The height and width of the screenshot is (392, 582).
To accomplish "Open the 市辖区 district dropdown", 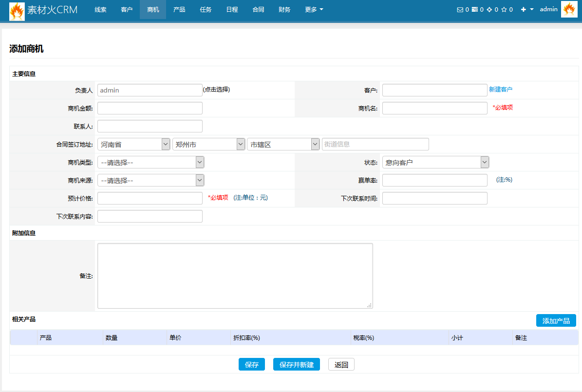I will pos(283,144).
